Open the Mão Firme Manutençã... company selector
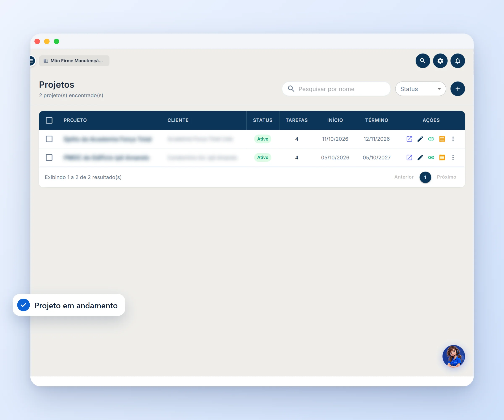Image resolution: width=504 pixels, height=420 pixels. pyautogui.click(x=74, y=61)
